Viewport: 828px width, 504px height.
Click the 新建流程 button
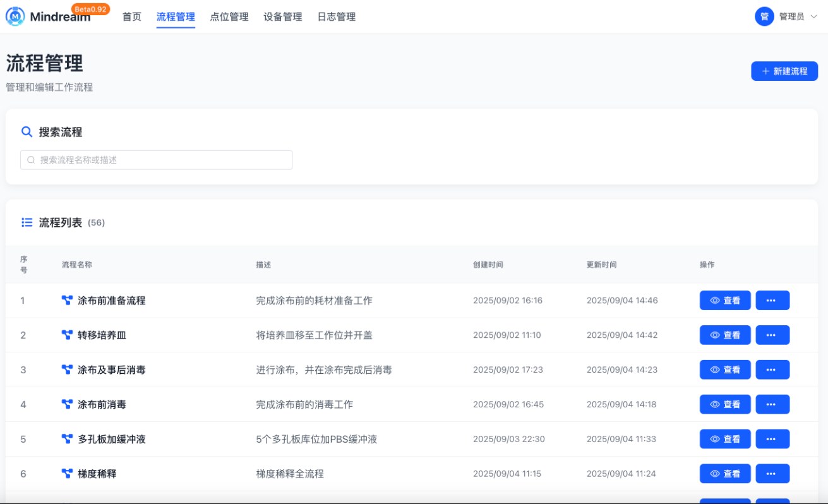pos(784,71)
